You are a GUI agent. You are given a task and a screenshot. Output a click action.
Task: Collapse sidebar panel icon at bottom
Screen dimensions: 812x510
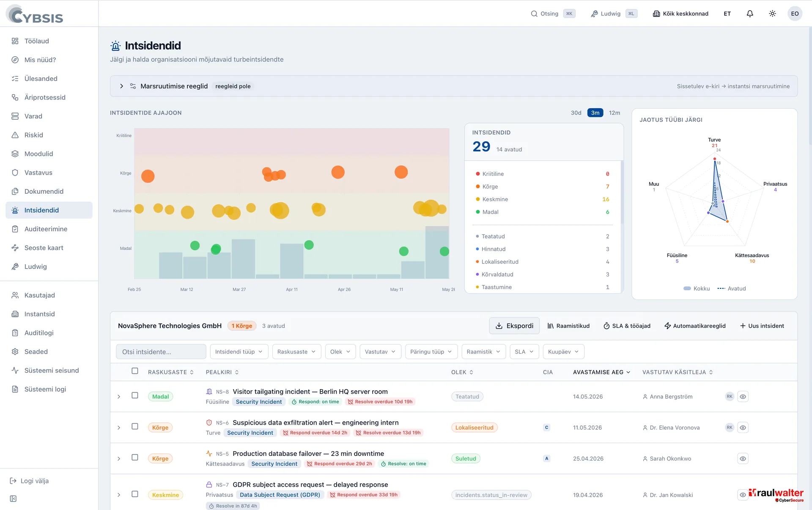[13, 499]
